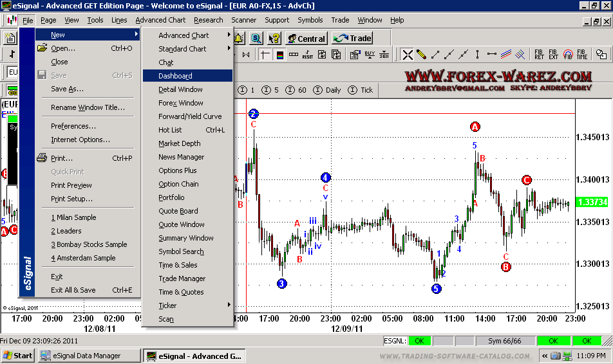Click the FIB TIME tool icon
The width and height of the screenshot is (613, 364).
tap(582, 55)
